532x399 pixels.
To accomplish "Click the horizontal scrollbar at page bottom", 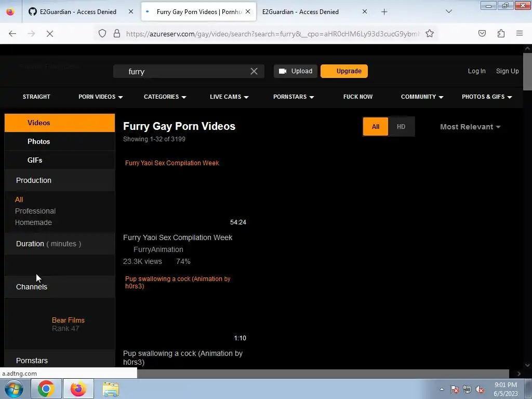I will pyautogui.click(x=323, y=374).
